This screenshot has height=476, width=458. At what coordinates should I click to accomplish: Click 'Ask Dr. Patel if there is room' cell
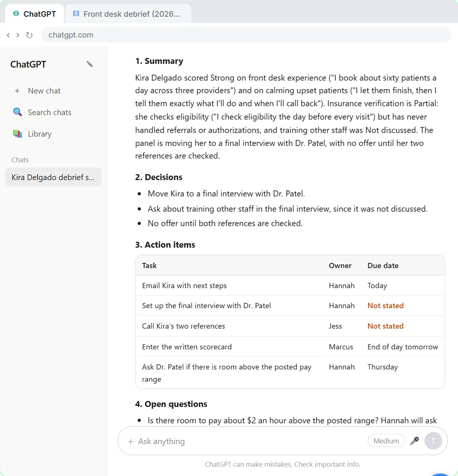pyautogui.click(x=227, y=373)
